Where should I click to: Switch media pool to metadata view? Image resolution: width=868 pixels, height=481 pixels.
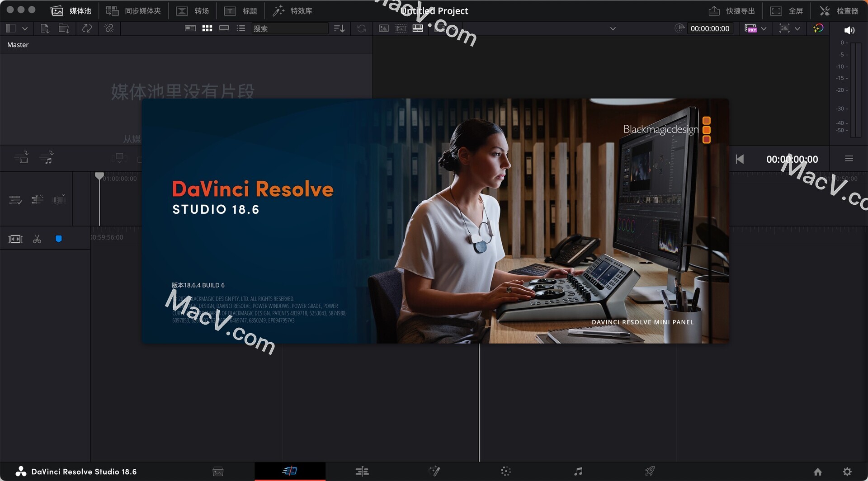point(190,28)
